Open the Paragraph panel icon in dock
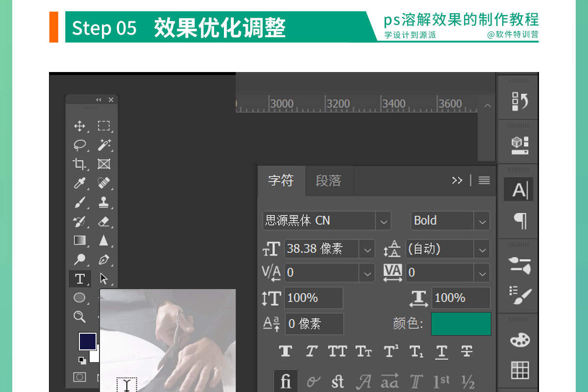 [x=519, y=220]
